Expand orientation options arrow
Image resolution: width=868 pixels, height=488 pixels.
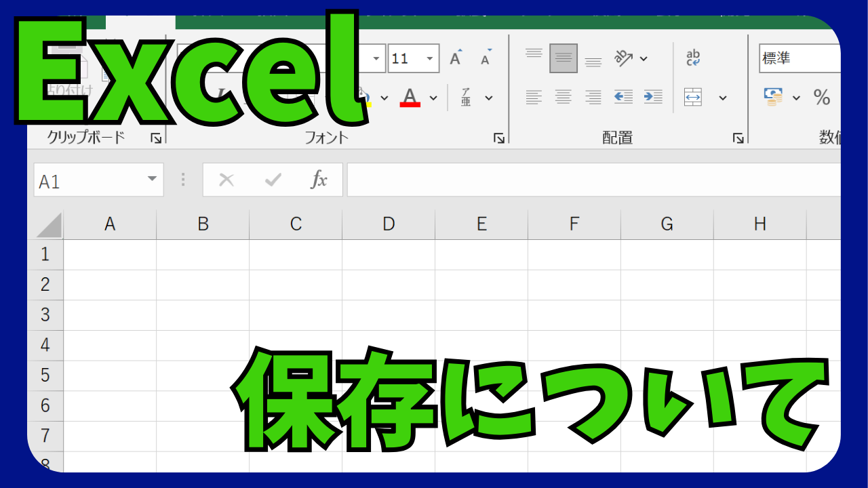(x=644, y=58)
